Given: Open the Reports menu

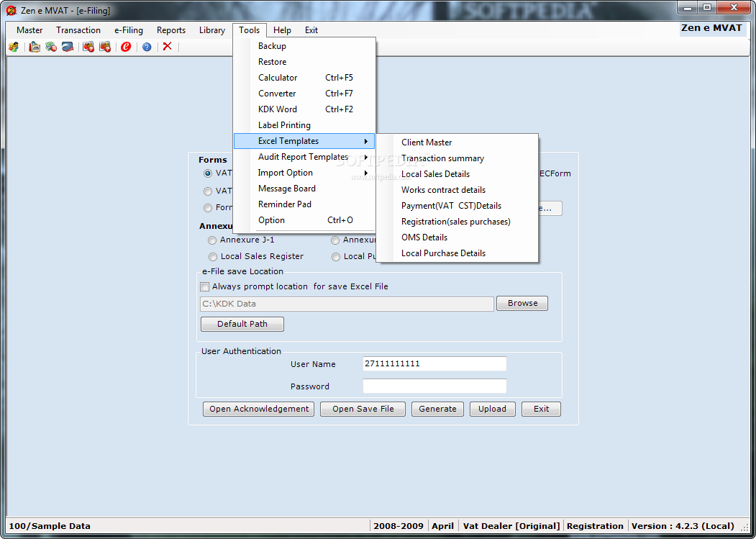Looking at the screenshot, I should (x=171, y=30).
